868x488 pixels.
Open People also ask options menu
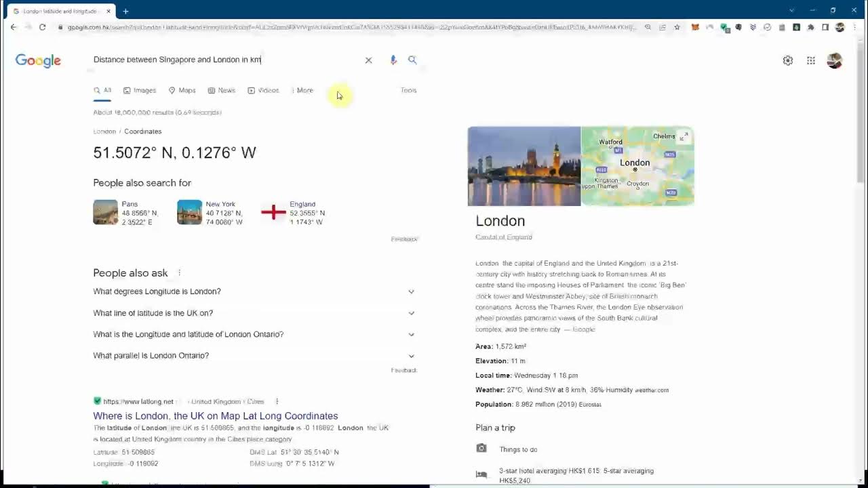click(179, 273)
